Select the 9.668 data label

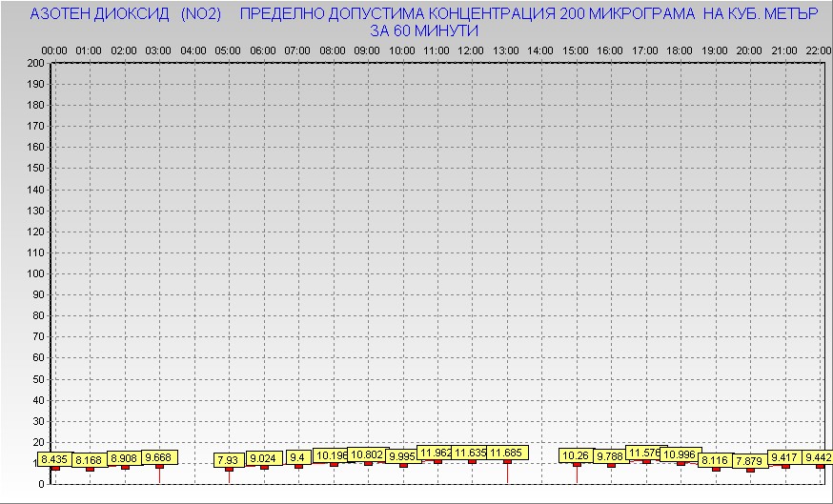pyautogui.click(x=159, y=457)
